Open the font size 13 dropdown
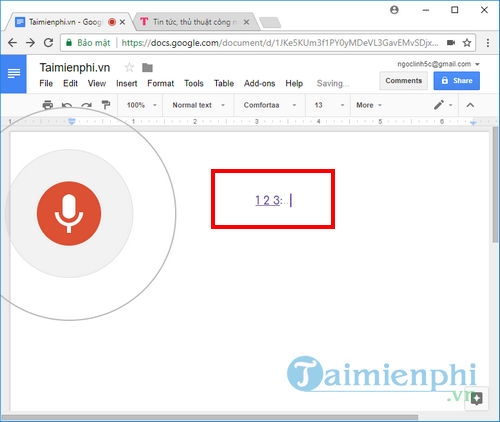 click(x=329, y=105)
